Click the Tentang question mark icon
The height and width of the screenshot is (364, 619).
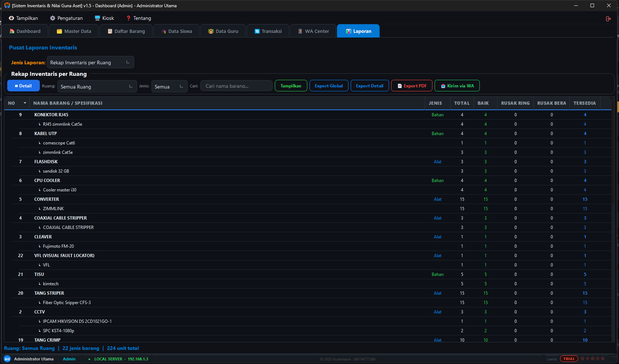(128, 18)
